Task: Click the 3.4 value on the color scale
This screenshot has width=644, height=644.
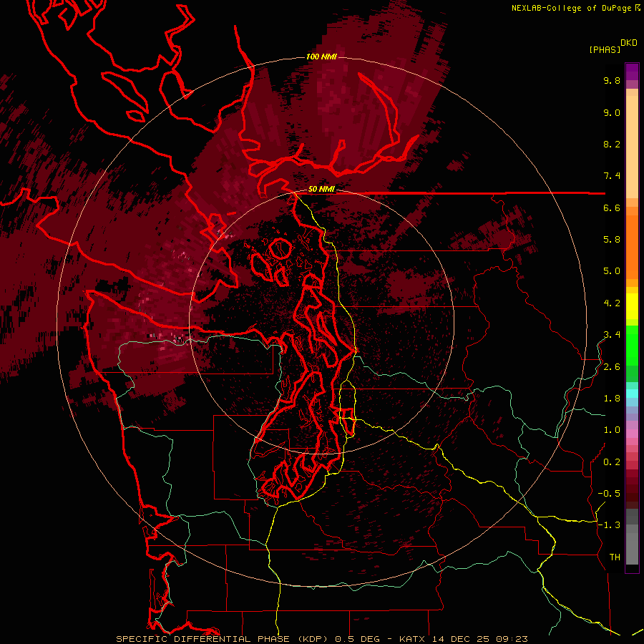Action: pos(612,335)
